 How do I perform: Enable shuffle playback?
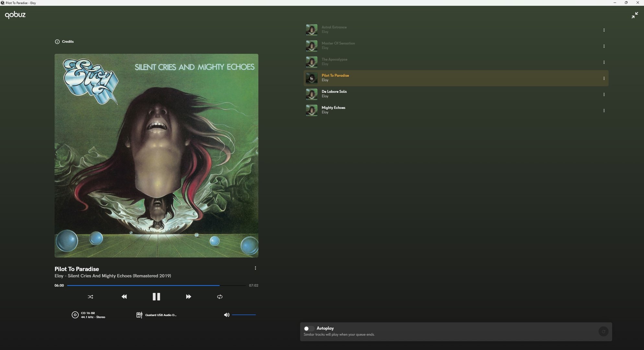pyautogui.click(x=90, y=297)
